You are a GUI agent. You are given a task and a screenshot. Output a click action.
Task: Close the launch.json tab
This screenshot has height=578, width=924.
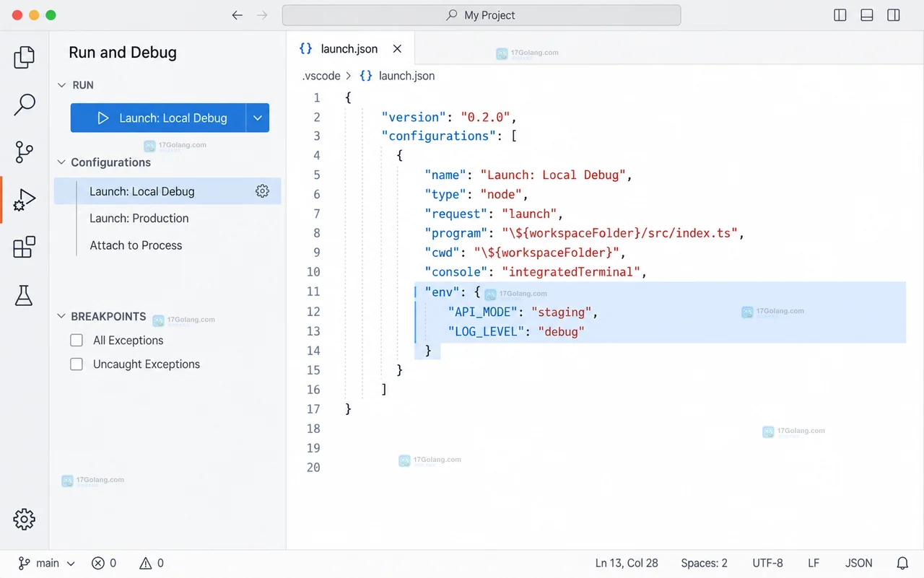click(397, 48)
